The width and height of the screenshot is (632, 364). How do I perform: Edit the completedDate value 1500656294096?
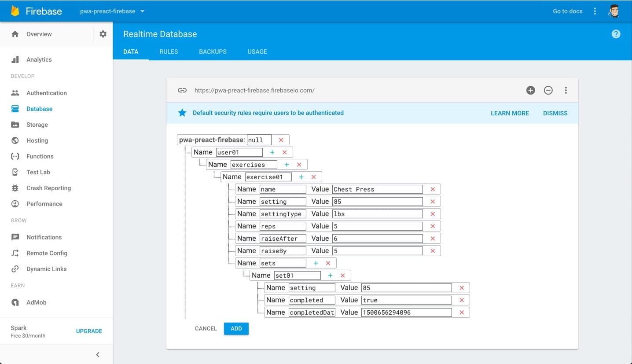(407, 313)
